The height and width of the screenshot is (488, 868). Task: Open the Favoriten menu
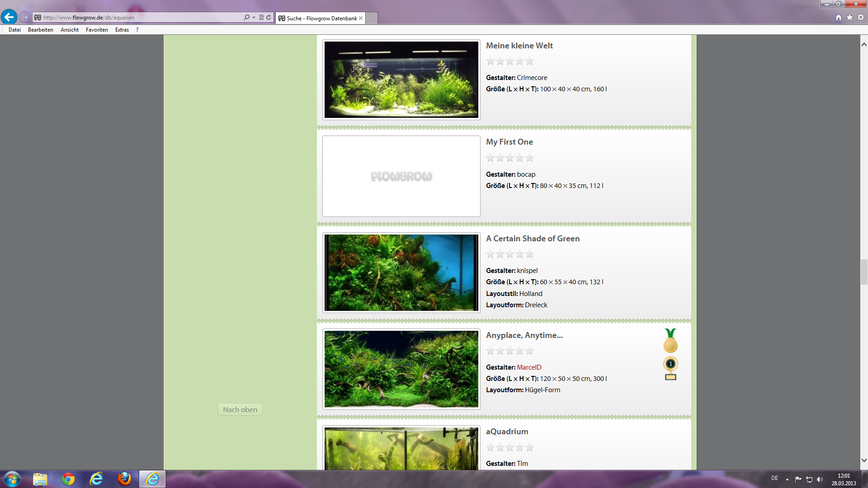click(97, 30)
